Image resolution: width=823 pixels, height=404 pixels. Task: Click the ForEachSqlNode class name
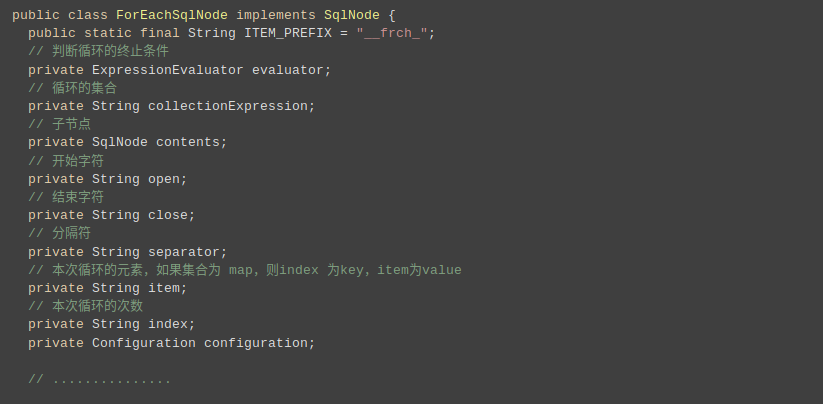tap(172, 15)
